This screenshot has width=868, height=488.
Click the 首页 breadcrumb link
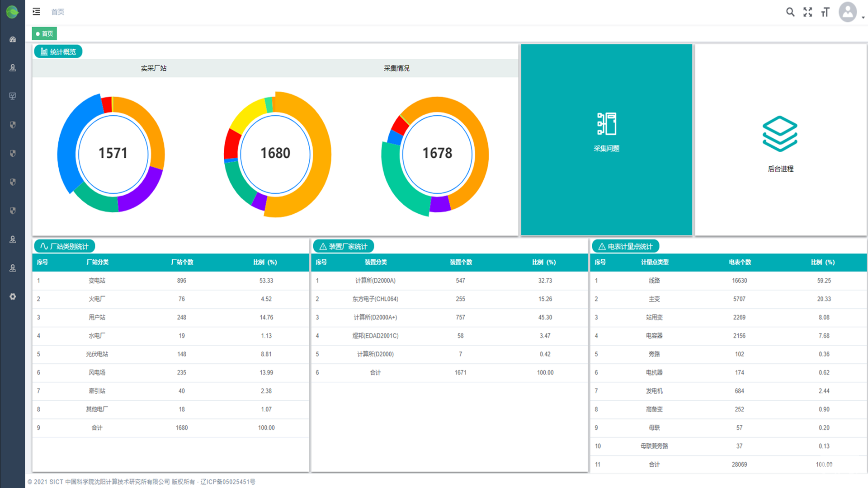coord(57,12)
